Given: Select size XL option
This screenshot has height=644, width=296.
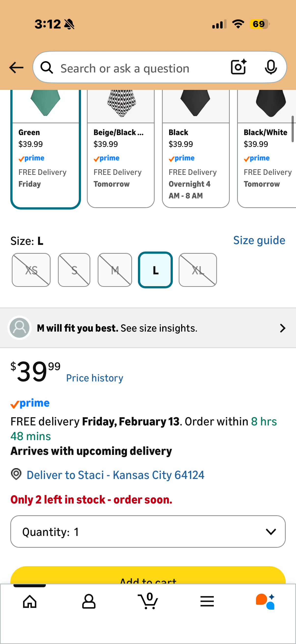Looking at the screenshot, I should (x=198, y=270).
